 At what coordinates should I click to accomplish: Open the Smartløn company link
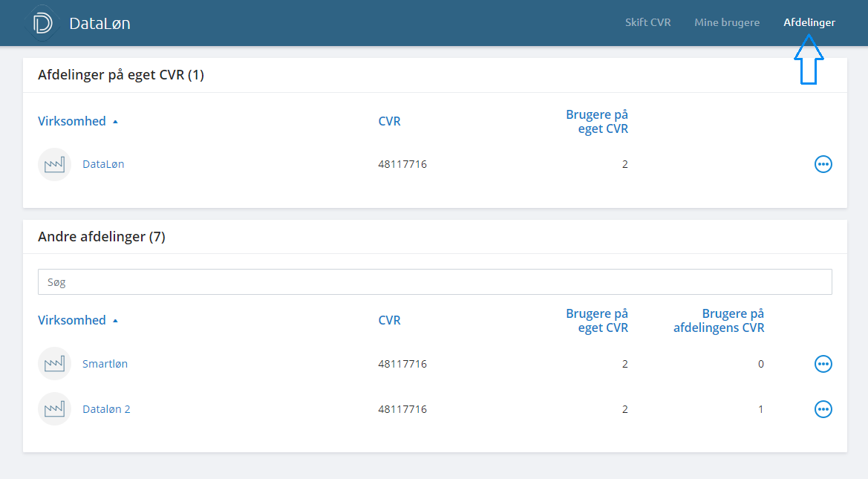pyautogui.click(x=105, y=364)
